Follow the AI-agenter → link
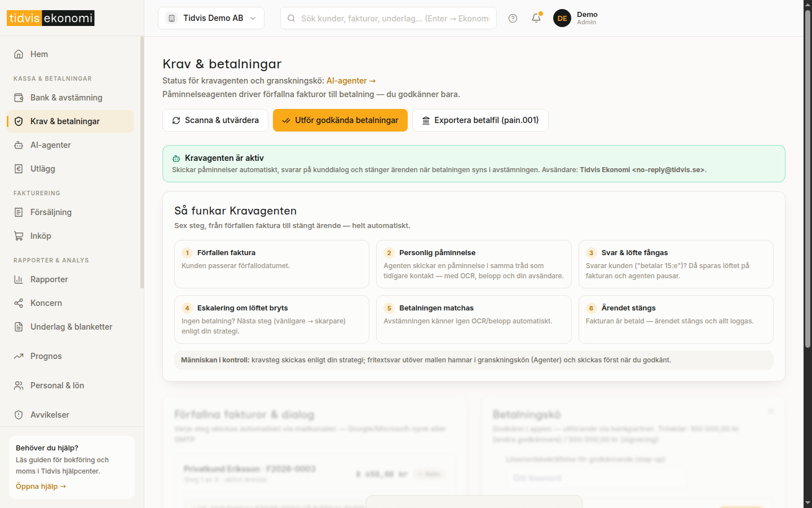This screenshot has width=812, height=508. coord(351,81)
